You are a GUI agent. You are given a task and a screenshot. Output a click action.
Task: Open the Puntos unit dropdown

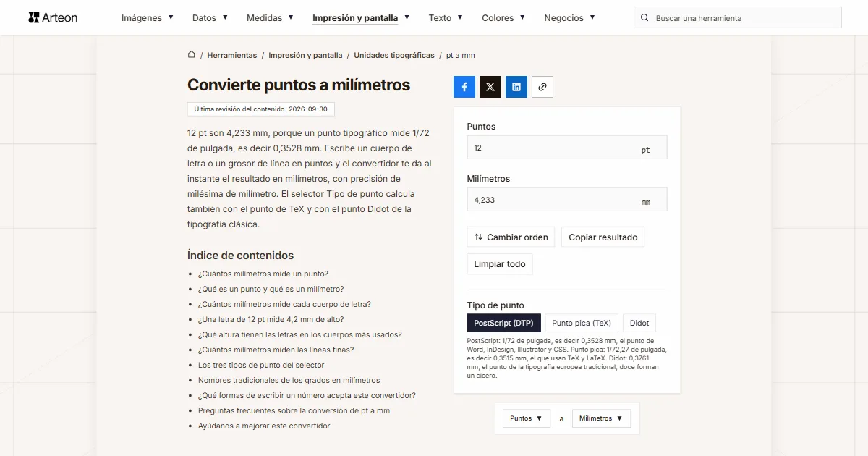(x=527, y=418)
